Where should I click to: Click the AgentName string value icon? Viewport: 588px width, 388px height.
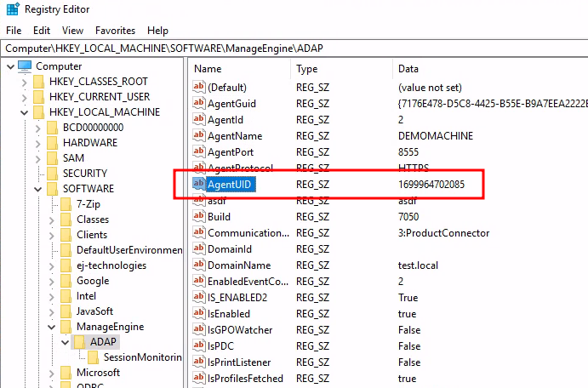(199, 135)
